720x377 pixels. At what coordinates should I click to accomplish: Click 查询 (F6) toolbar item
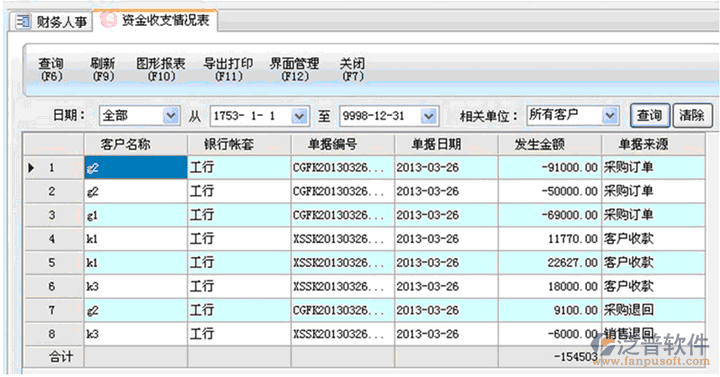point(51,70)
